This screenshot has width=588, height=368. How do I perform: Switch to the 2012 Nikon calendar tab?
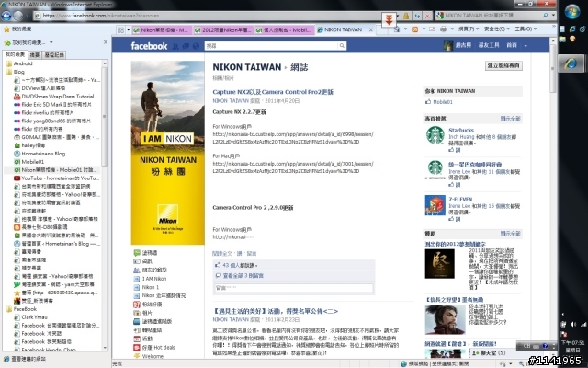223,30
